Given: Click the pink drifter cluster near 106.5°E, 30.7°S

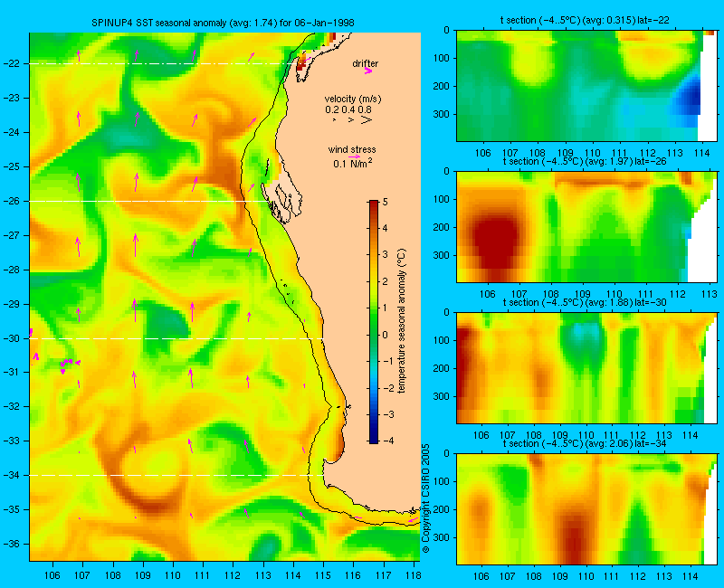Looking at the screenshot, I should [70, 364].
